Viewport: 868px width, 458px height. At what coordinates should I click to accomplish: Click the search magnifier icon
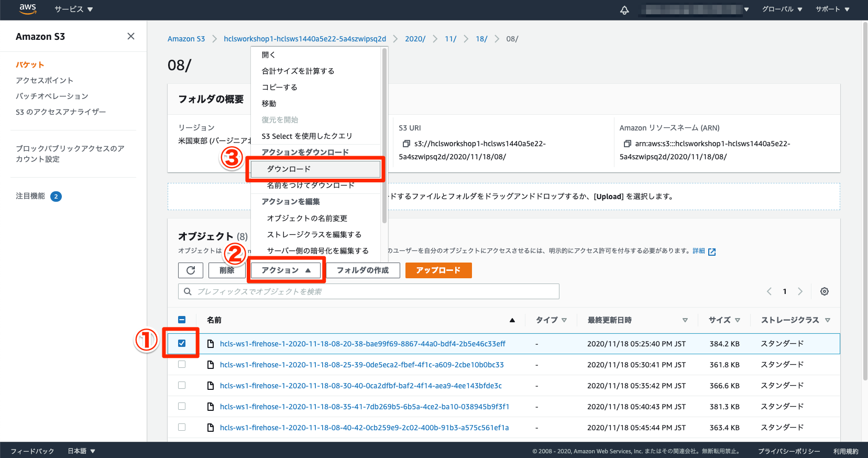pyautogui.click(x=188, y=291)
